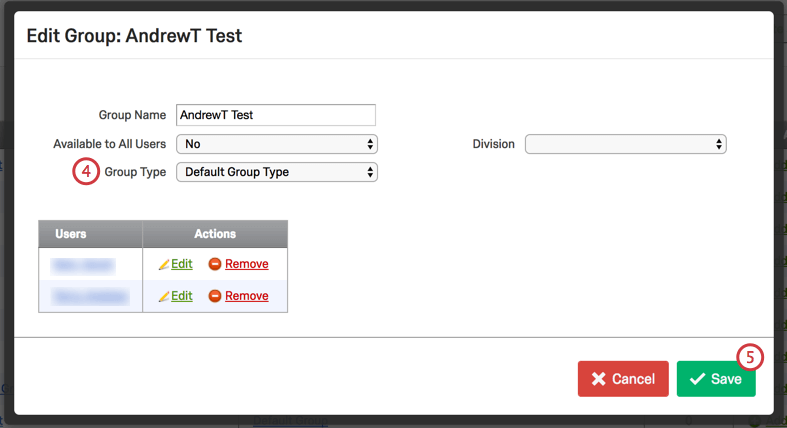Expand the Group Type dropdown
The height and width of the screenshot is (428, 787).
click(276, 172)
